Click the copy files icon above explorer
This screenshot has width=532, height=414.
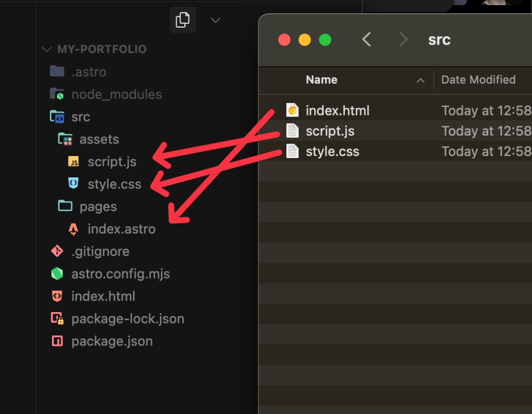(x=183, y=20)
